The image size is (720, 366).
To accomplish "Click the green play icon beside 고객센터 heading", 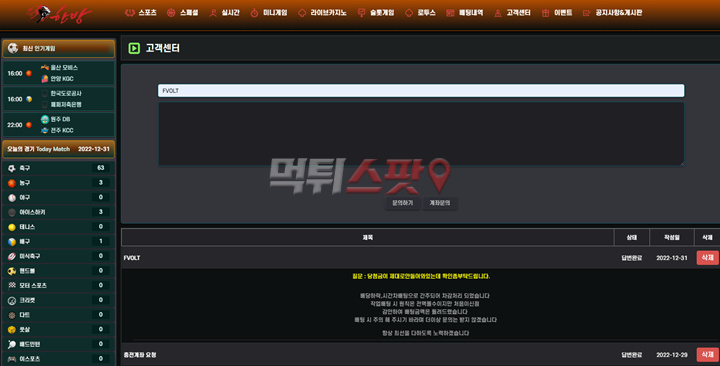I will point(134,48).
